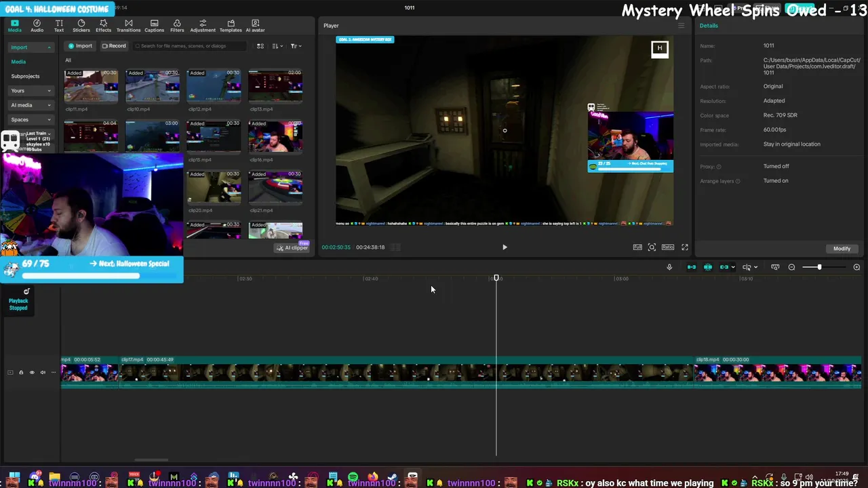Open the track more options menu

click(x=54, y=372)
